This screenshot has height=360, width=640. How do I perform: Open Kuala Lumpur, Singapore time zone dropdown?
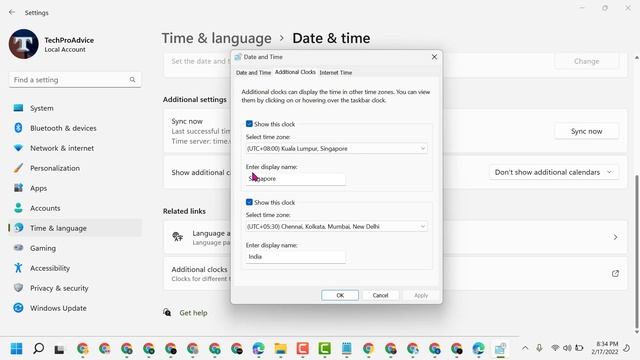(337, 149)
